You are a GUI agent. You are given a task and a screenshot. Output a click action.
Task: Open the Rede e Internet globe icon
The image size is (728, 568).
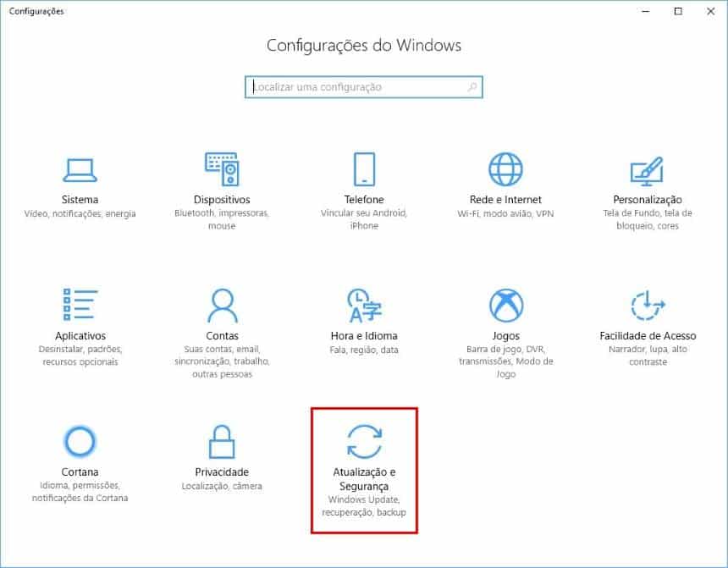pyautogui.click(x=505, y=169)
